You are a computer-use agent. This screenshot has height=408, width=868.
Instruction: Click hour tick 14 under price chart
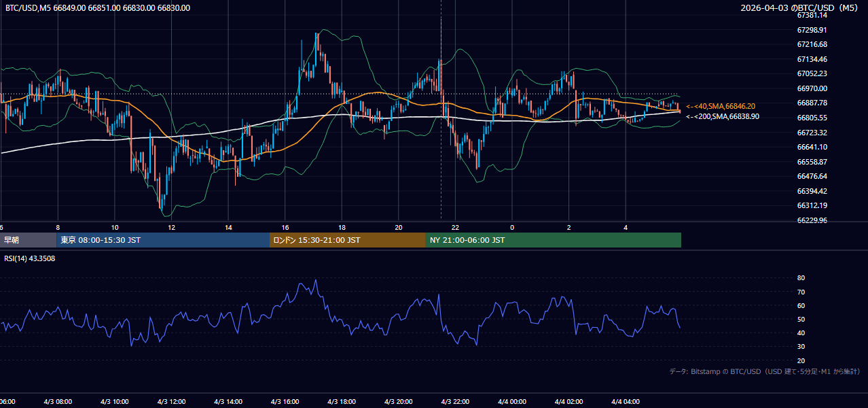[229, 227]
